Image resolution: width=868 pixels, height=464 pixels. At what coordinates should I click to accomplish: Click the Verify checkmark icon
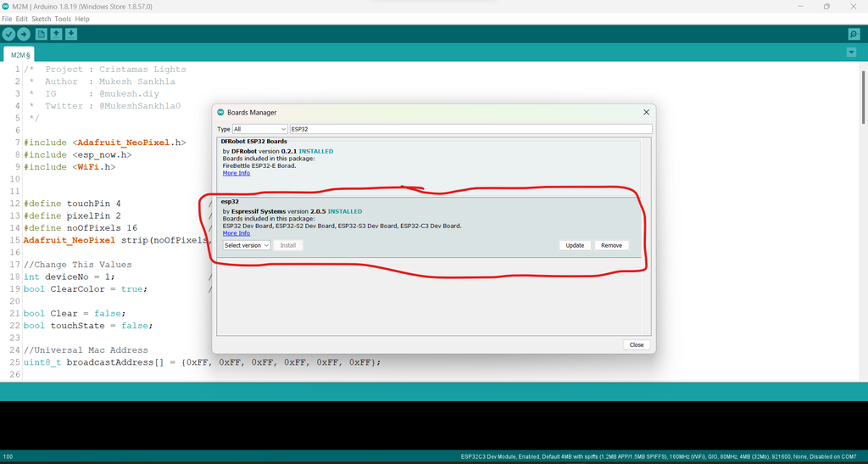pyautogui.click(x=8, y=34)
